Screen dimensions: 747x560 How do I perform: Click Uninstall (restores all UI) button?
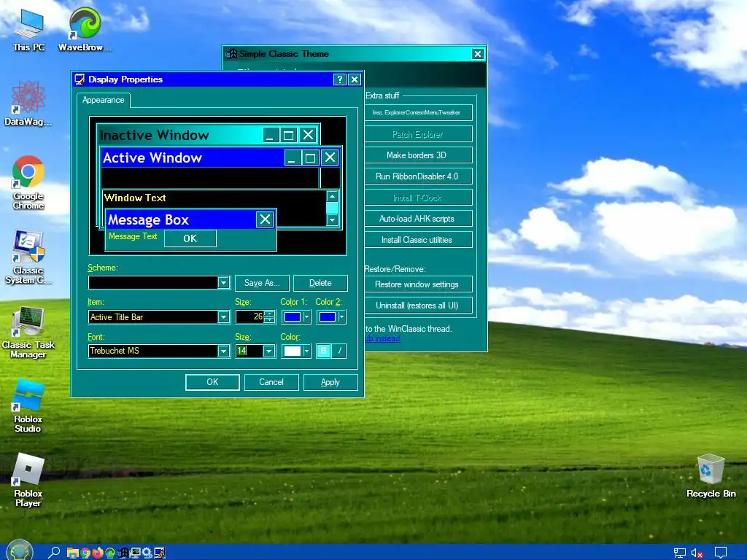pyautogui.click(x=418, y=306)
